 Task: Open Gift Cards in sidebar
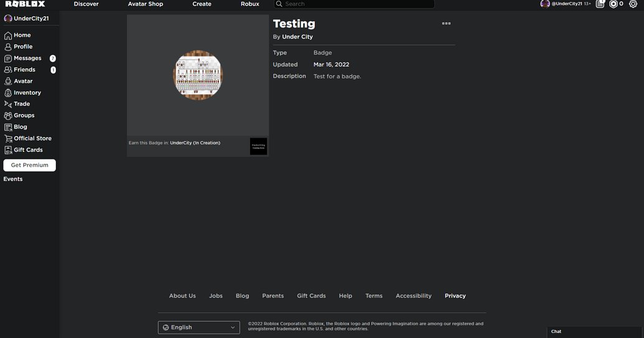point(28,150)
